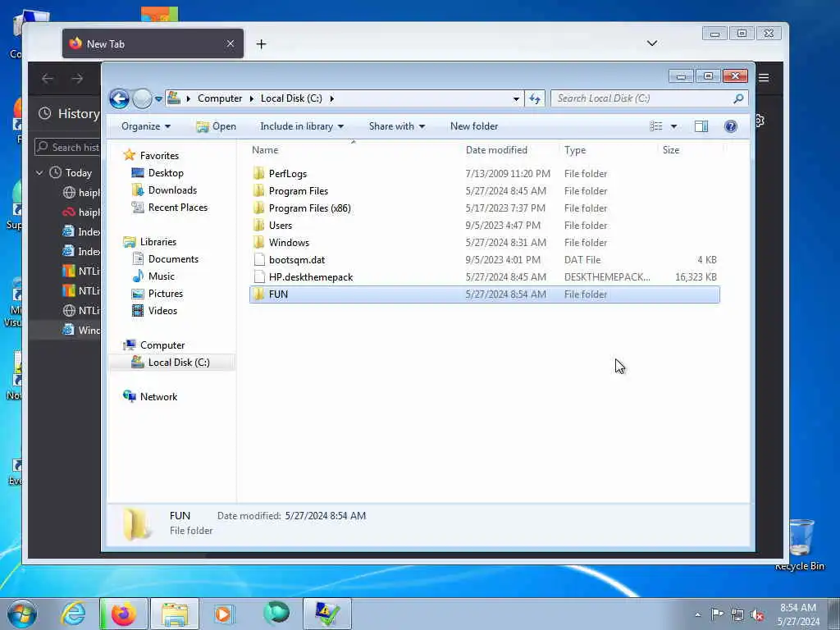Click Open in the Explorer toolbar
840x630 pixels.
[216, 126]
